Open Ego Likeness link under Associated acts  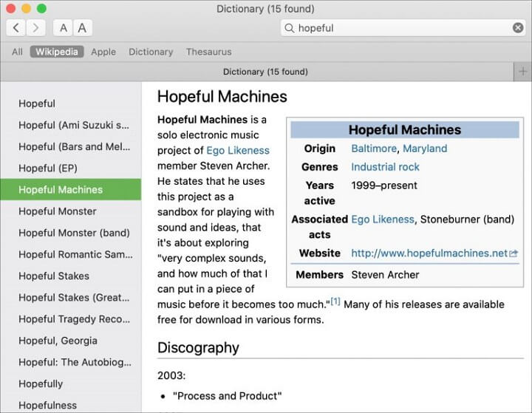pyautogui.click(x=383, y=219)
